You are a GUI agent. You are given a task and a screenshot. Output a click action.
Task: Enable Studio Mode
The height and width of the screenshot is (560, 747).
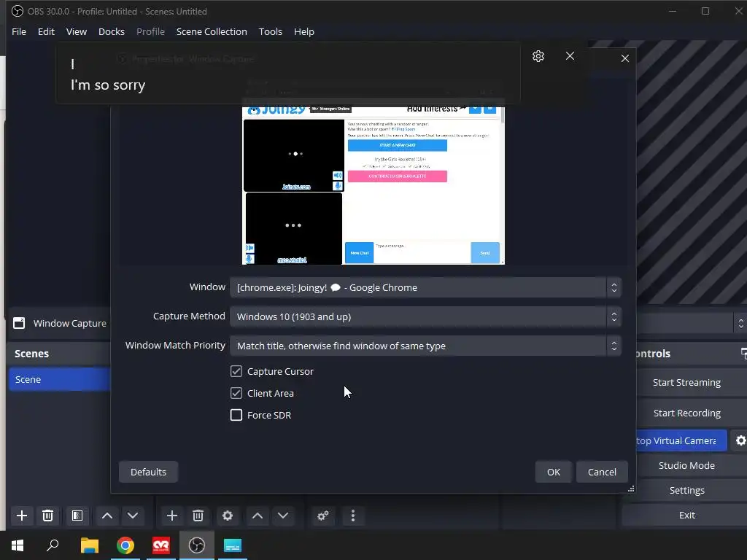pyautogui.click(x=686, y=465)
